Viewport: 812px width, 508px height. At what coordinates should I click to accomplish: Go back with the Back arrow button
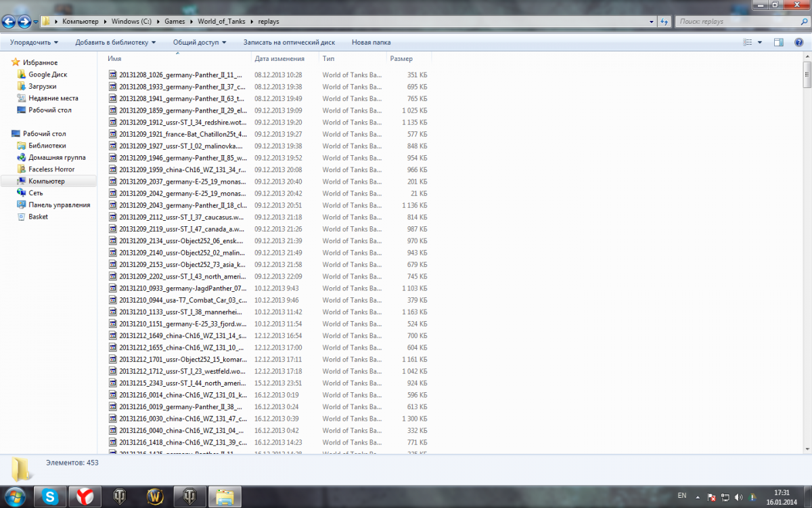pos(9,21)
